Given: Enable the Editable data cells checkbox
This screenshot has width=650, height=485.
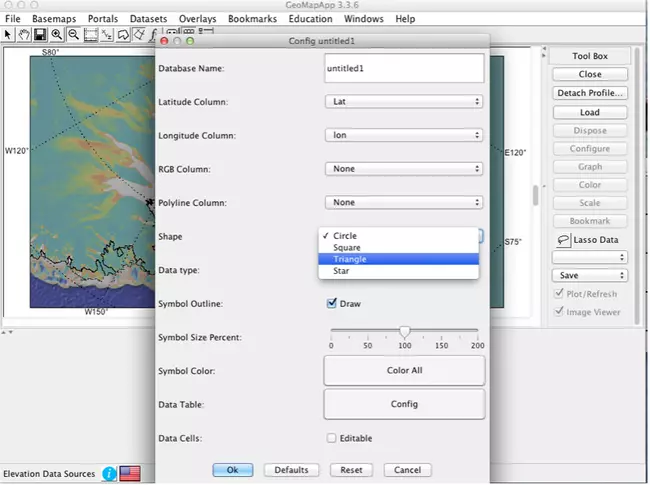Looking at the screenshot, I should click(332, 437).
